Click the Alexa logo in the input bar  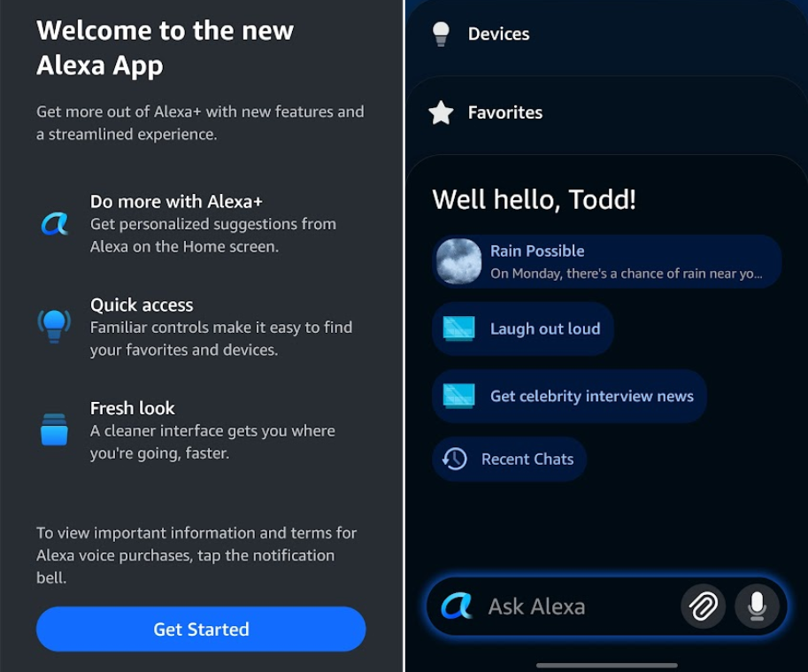(457, 606)
